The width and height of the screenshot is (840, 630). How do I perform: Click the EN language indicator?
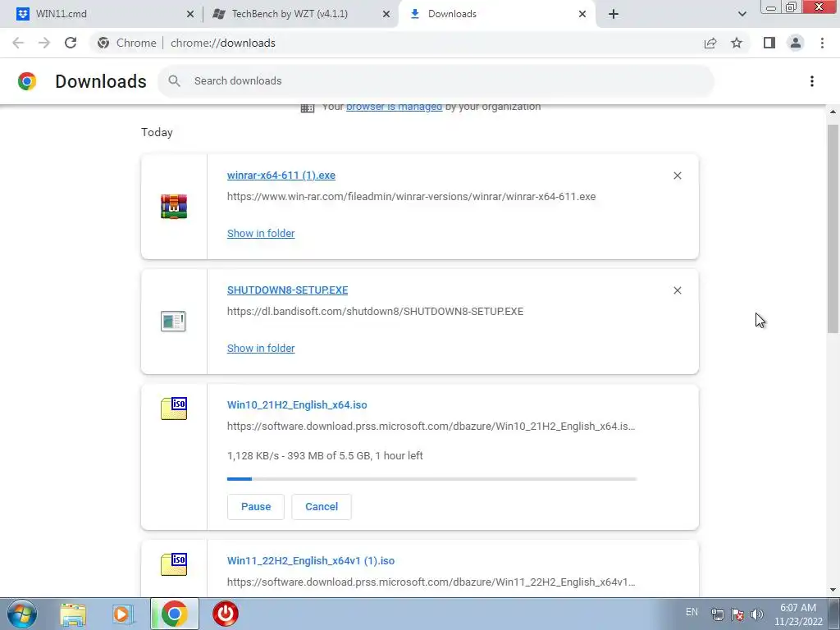692,612
